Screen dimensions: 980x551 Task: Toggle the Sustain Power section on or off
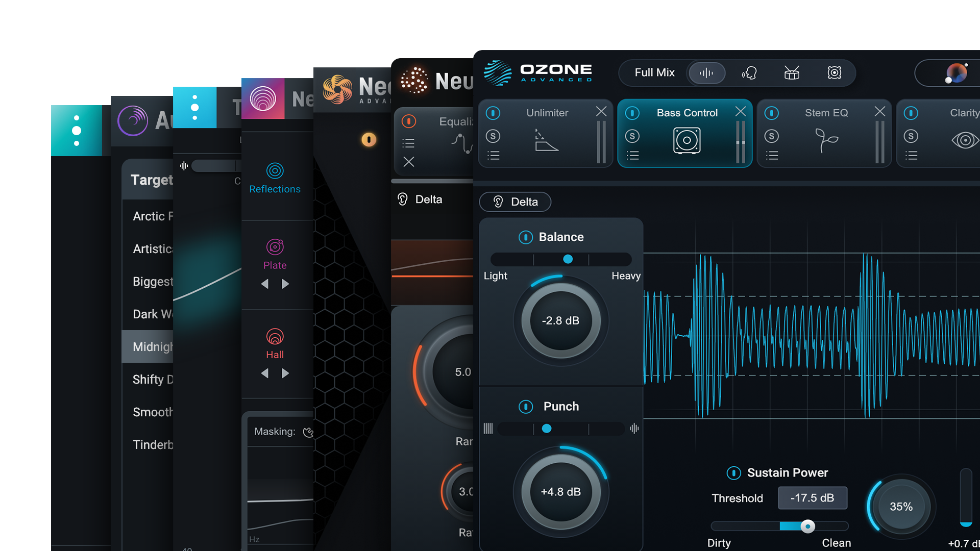(733, 473)
